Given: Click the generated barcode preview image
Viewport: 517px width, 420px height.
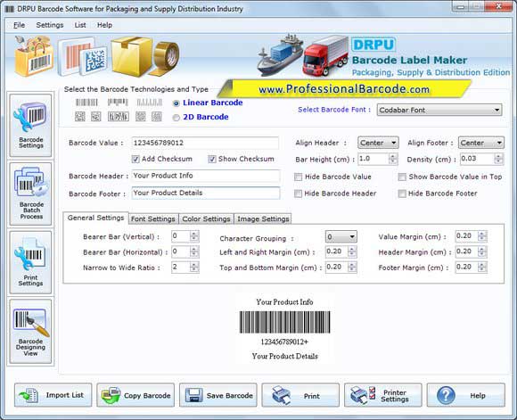Looking at the screenshot, I should click(x=284, y=322).
